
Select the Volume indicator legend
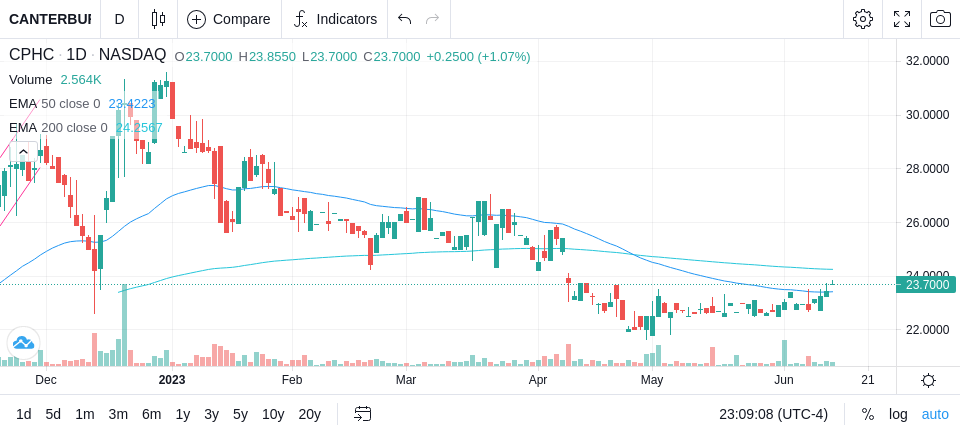[x=31, y=80]
